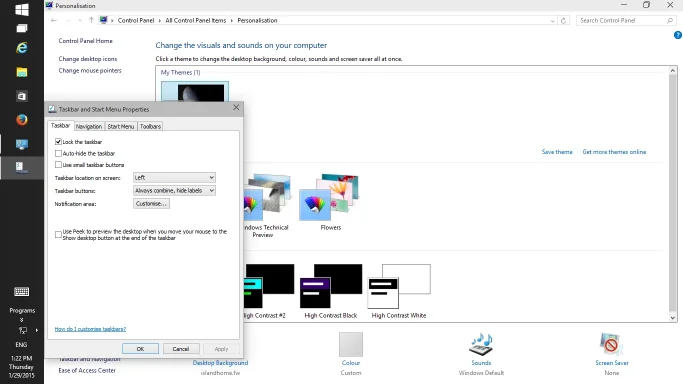Click Cancel in Taskbar Properties
The height and width of the screenshot is (384, 683).
click(x=181, y=349)
